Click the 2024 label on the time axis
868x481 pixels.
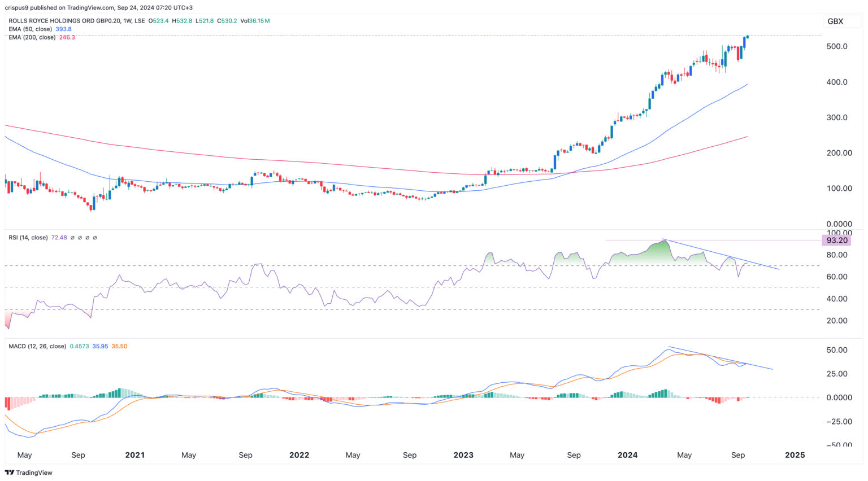click(x=627, y=455)
